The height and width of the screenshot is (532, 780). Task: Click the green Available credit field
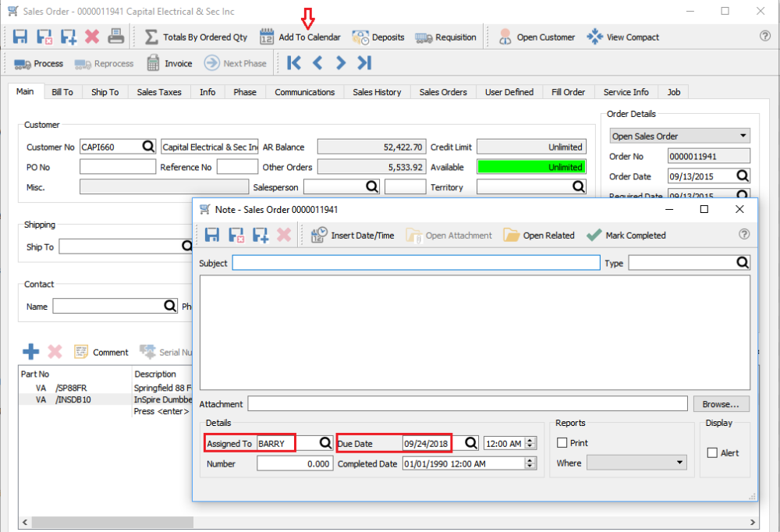(530, 167)
